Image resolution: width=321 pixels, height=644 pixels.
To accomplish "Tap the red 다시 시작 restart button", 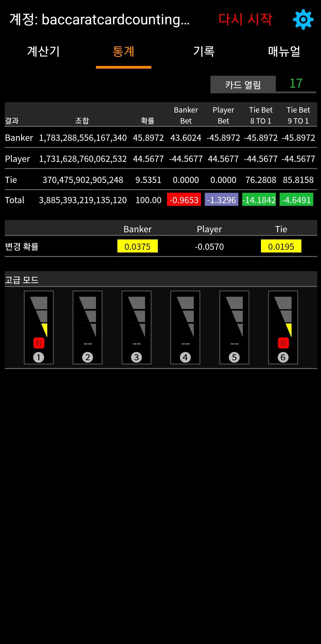I will click(x=246, y=20).
